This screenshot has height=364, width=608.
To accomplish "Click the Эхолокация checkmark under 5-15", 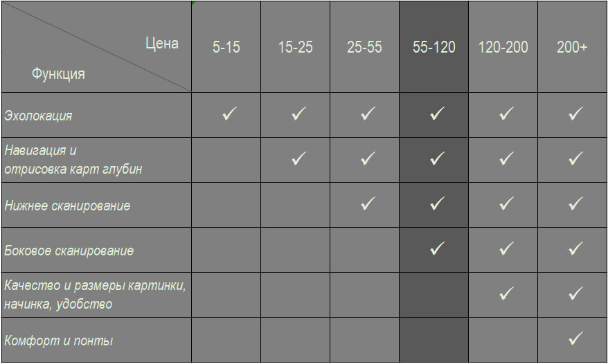I will pyautogui.click(x=229, y=113).
